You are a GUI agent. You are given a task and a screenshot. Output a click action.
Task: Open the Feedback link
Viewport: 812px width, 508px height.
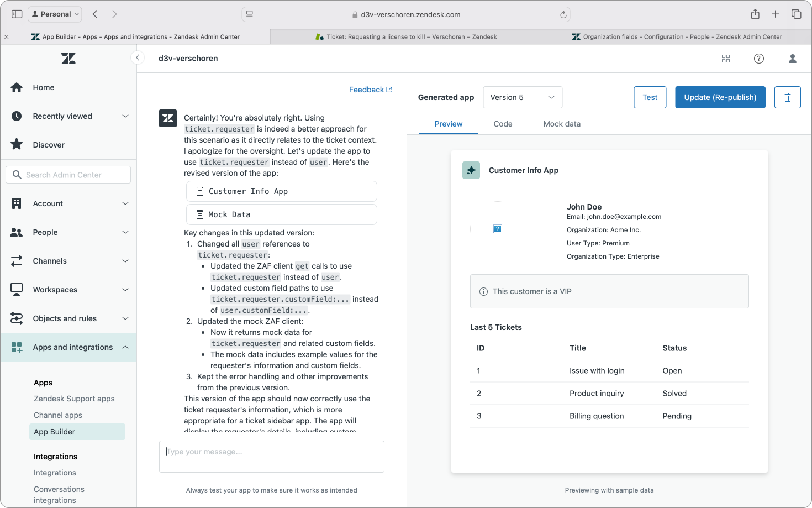tap(371, 90)
